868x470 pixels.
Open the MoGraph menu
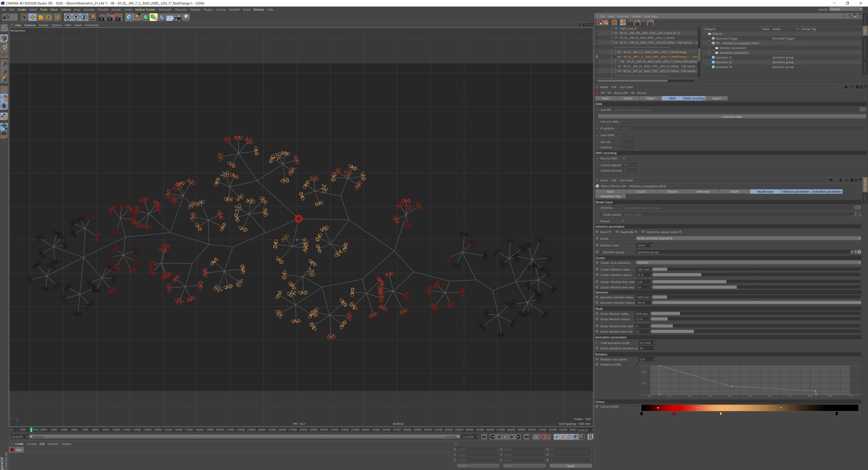165,10
